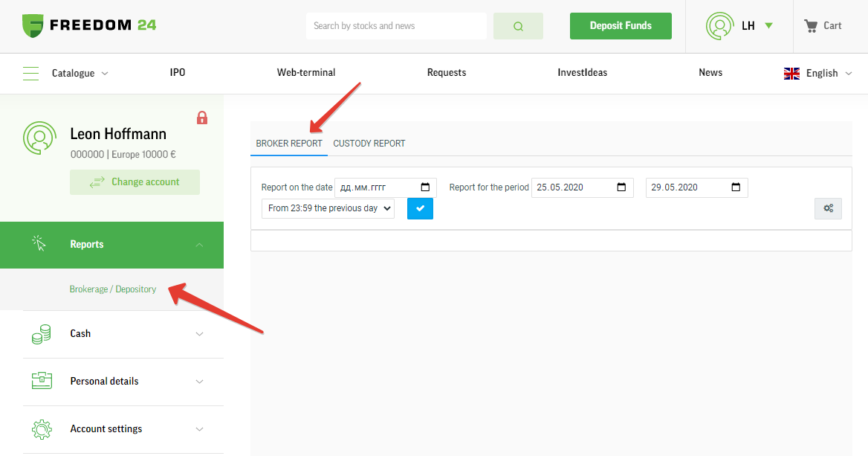Click the Leon Hoffmann account name
Image resolution: width=868 pixels, height=456 pixels.
pyautogui.click(x=118, y=134)
